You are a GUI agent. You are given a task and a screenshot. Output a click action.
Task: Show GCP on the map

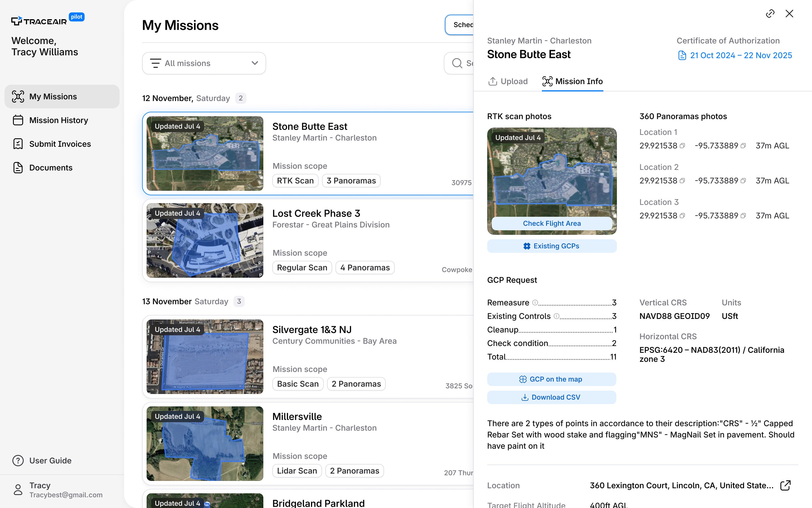click(x=551, y=379)
